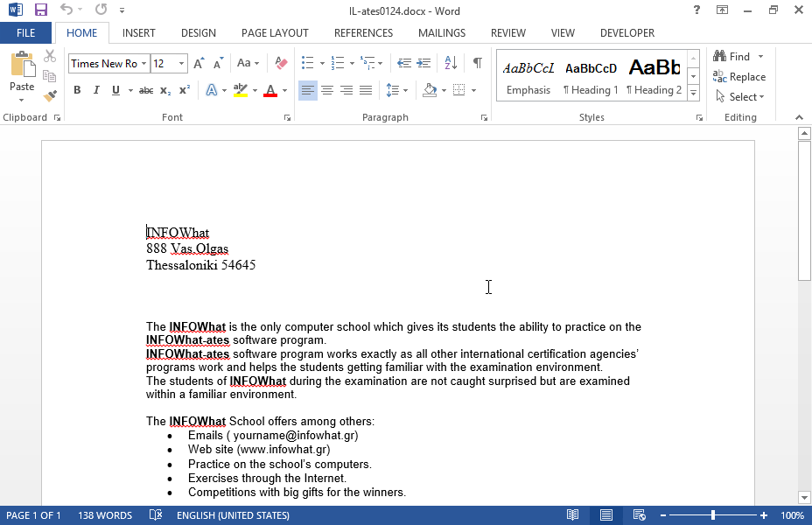
Task: Zoom out with the minus button
Action: [663, 515]
